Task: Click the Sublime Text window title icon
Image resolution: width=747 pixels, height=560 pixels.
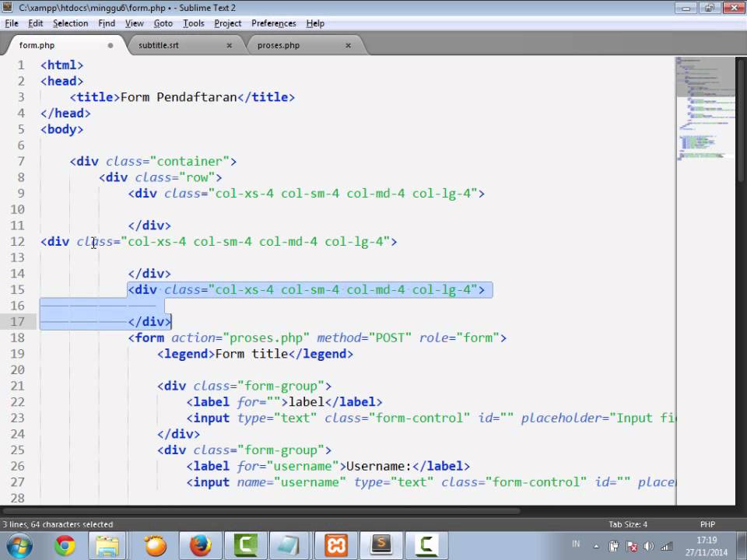Action: pyautogui.click(x=7, y=7)
